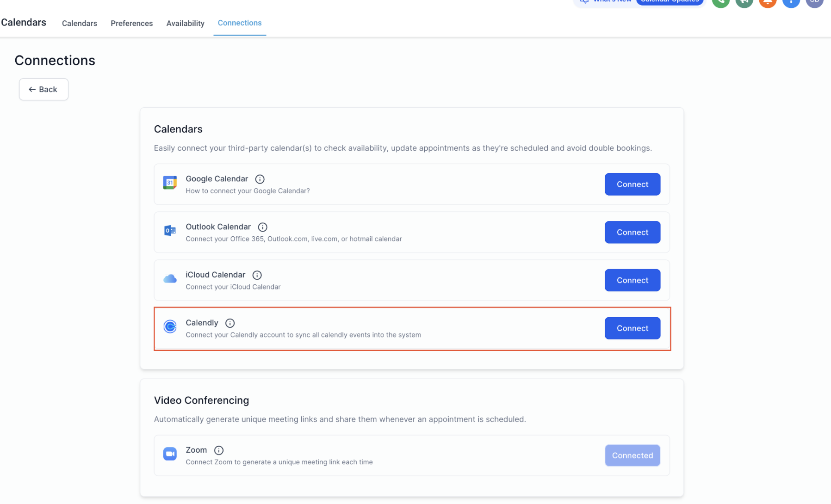Click the iCloud cloud logo icon

[x=170, y=278]
